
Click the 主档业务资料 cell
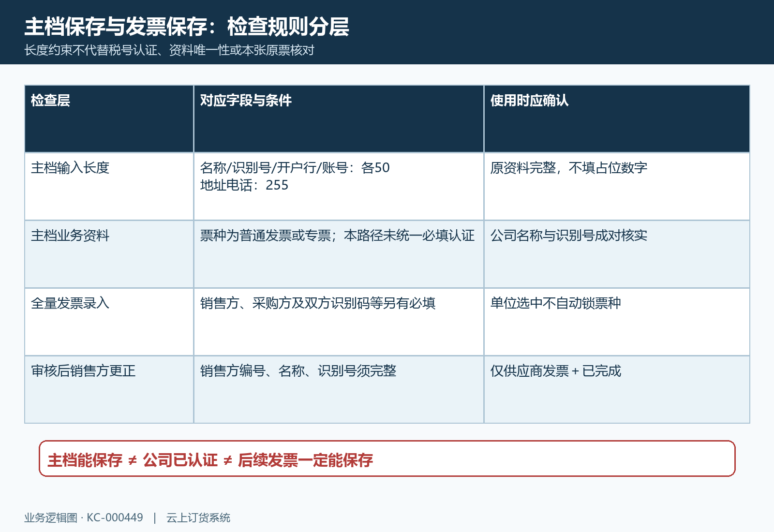109,254
